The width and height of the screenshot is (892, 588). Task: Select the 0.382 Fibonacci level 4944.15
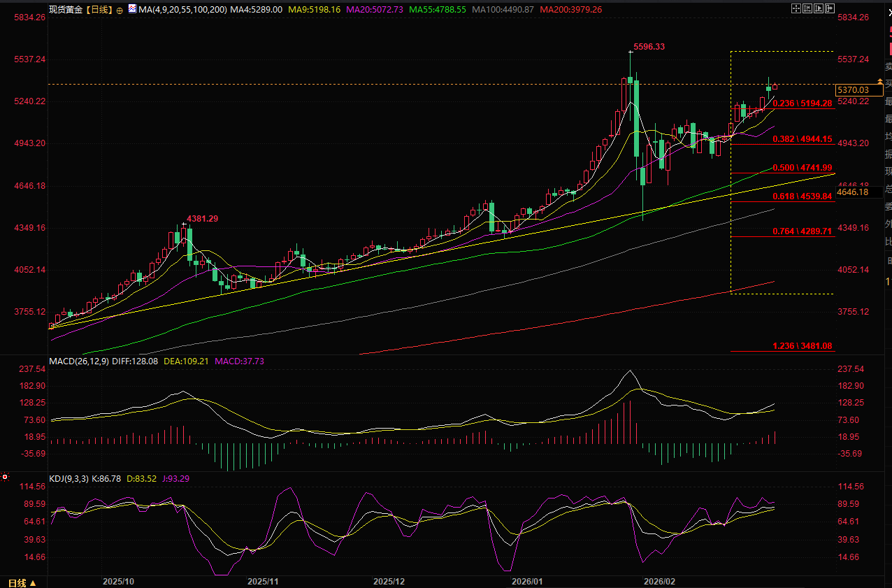802,139
